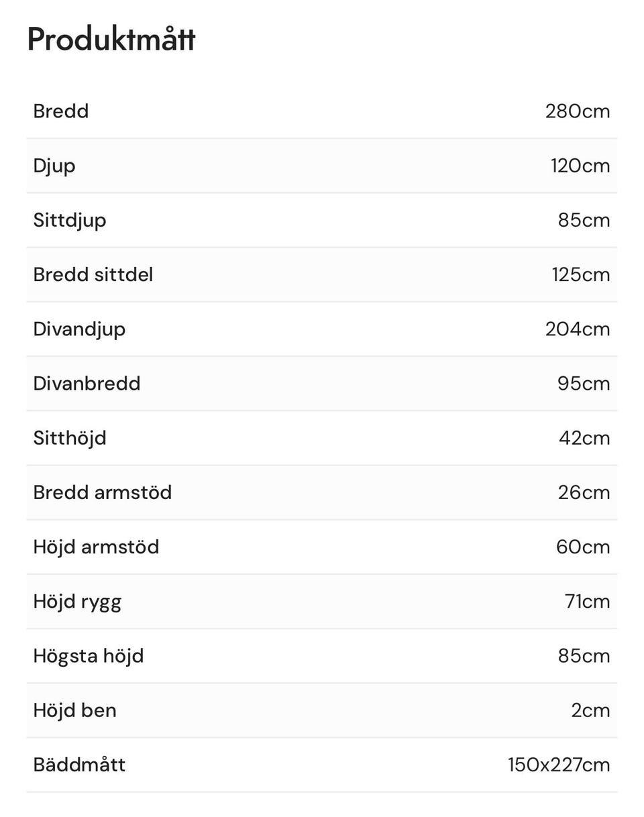Click the 204cm divan depth value

tap(578, 329)
